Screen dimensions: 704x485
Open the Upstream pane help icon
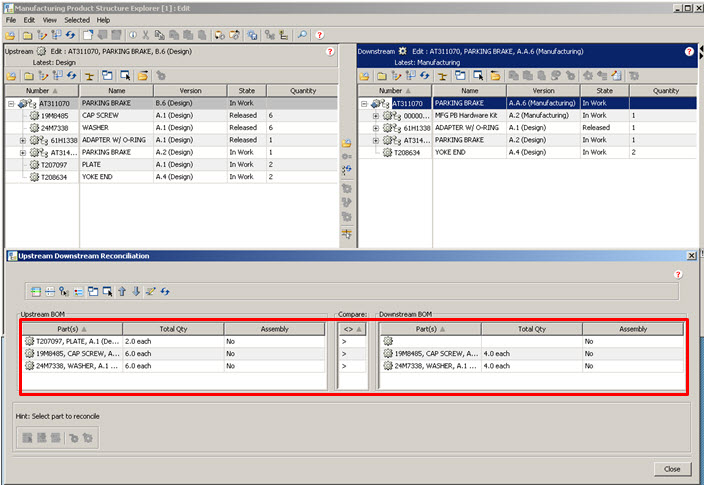pos(330,52)
